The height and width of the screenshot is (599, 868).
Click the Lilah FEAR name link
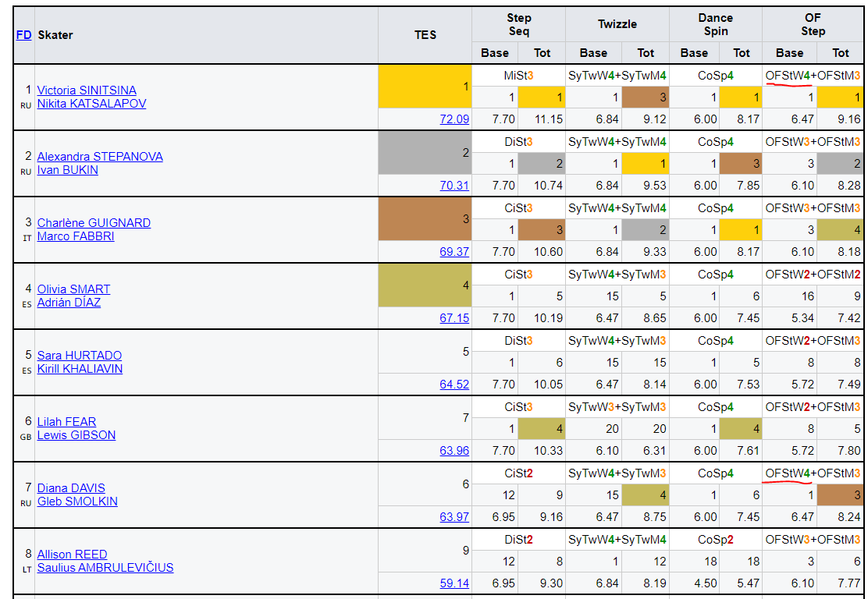[x=66, y=422]
